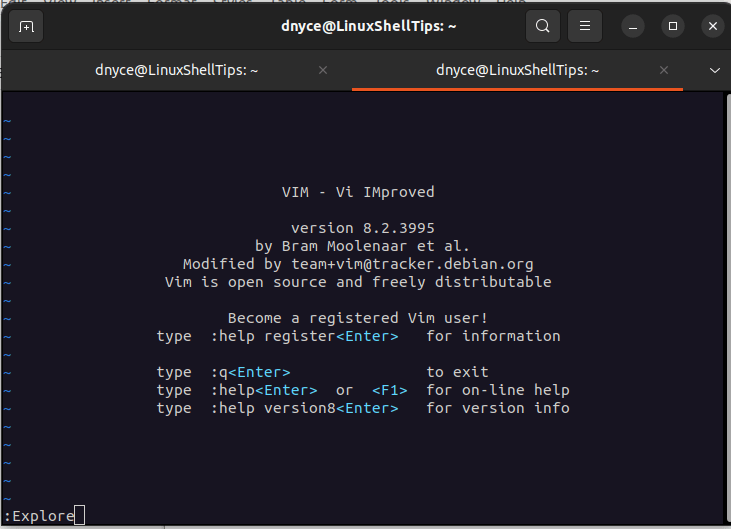The width and height of the screenshot is (731, 529).
Task: Click the :Explore command line
Action: [x=44, y=516]
